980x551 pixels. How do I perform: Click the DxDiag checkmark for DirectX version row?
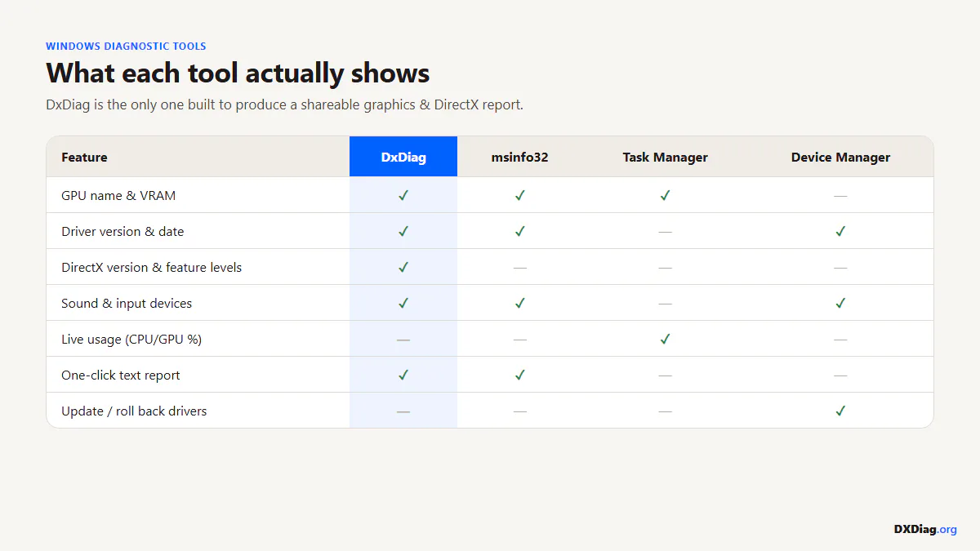[x=403, y=267]
